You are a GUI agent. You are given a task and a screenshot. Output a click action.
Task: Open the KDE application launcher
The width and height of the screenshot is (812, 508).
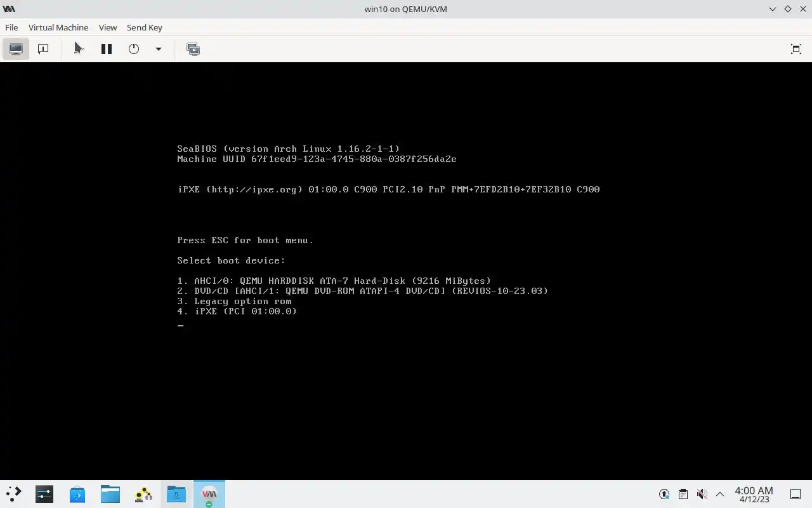(14, 493)
